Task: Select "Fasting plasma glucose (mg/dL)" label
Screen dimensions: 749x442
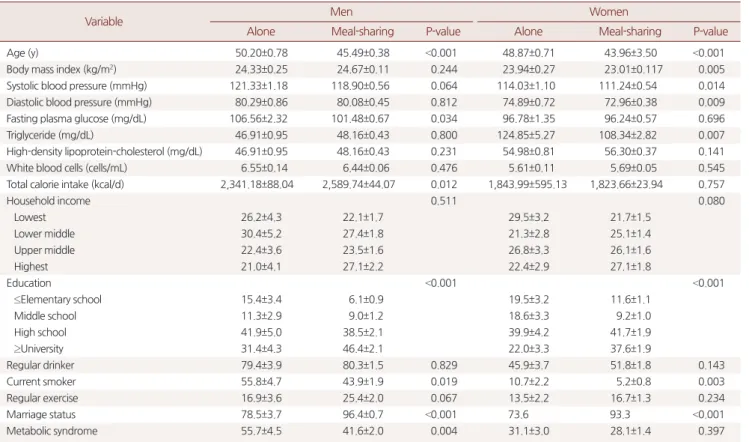Action: [x=76, y=119]
